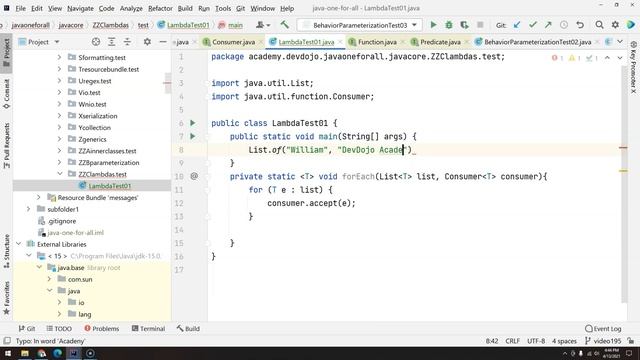This screenshot has width=640, height=360.
Task: Open Search Everywhere magnifier icon
Action: tap(599, 25)
